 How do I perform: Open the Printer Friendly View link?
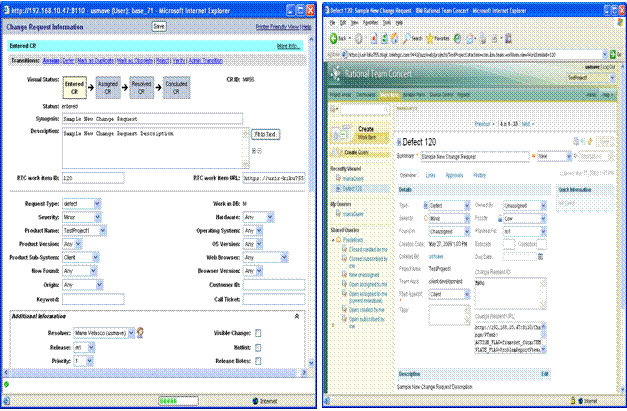(x=278, y=27)
